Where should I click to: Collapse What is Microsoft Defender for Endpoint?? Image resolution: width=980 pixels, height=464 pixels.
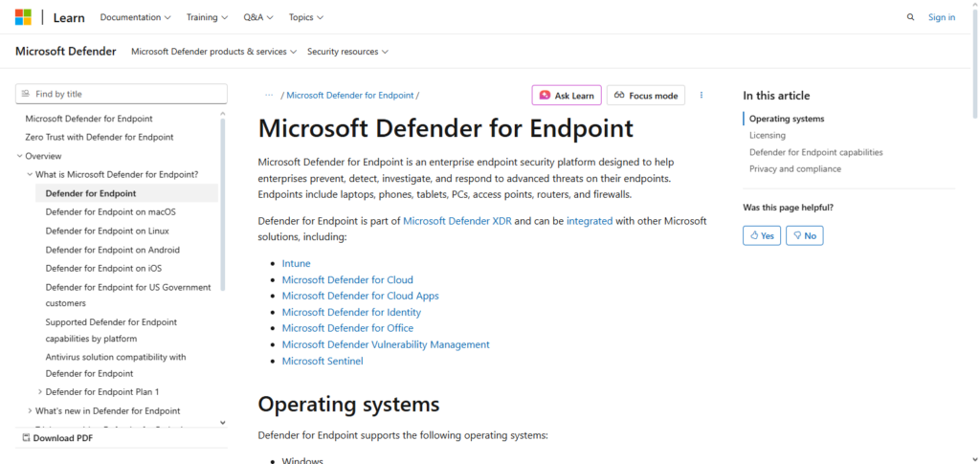pos(30,175)
